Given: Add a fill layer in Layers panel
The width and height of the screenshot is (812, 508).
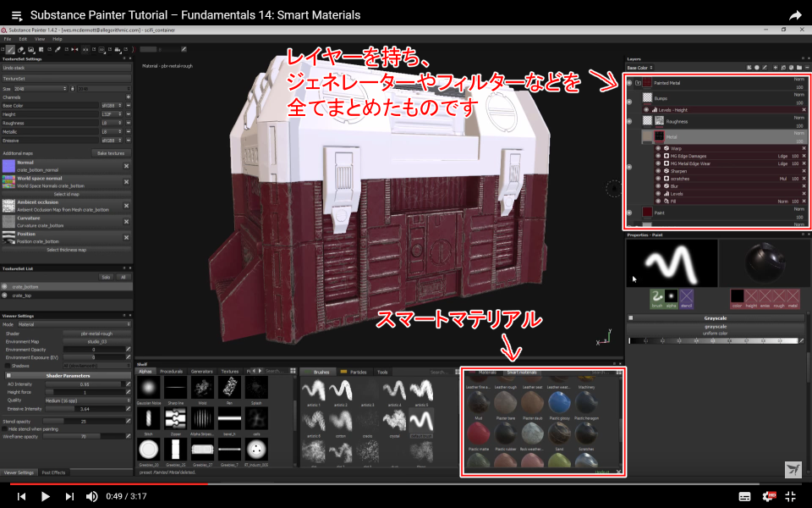Looking at the screenshot, I should pos(783,68).
